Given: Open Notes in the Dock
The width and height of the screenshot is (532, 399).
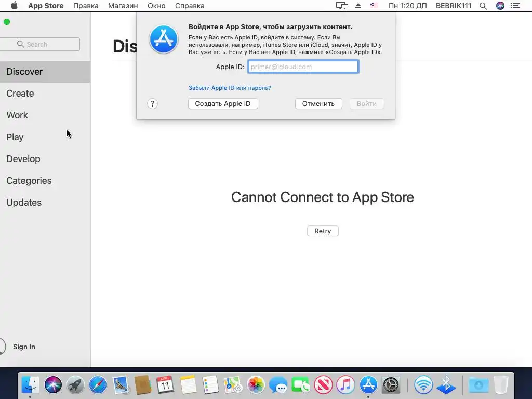Looking at the screenshot, I should point(188,385).
